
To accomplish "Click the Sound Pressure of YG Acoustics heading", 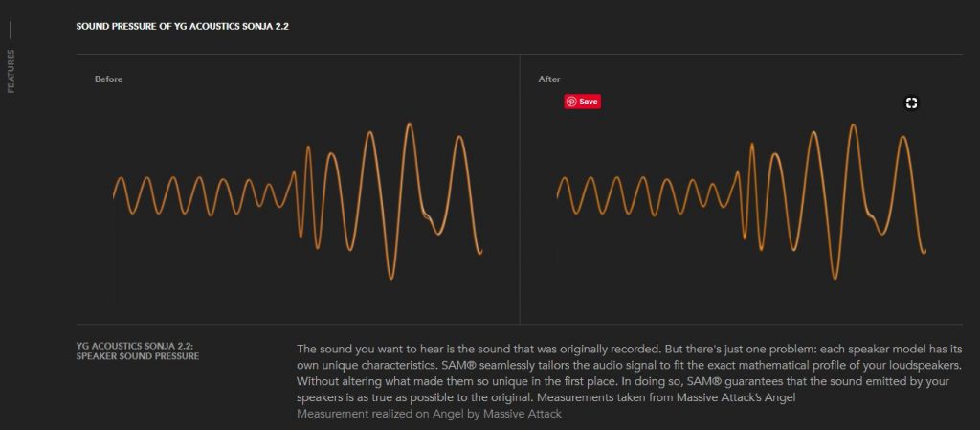I will pyautogui.click(x=182, y=26).
